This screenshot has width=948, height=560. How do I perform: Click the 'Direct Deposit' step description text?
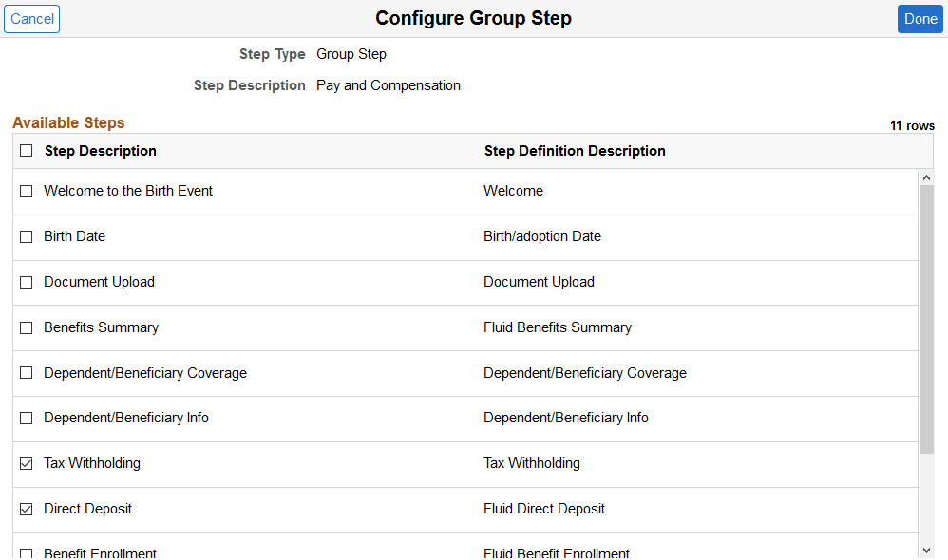(87, 509)
